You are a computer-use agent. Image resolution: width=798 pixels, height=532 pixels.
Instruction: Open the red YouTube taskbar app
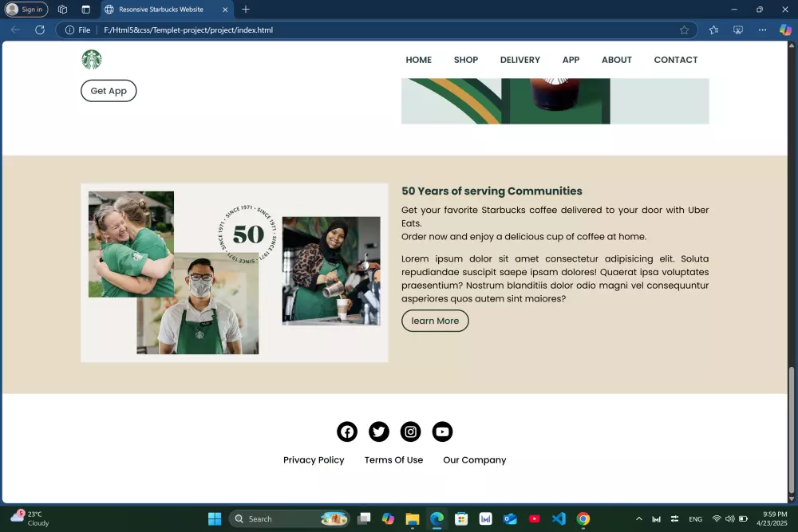tap(535, 518)
